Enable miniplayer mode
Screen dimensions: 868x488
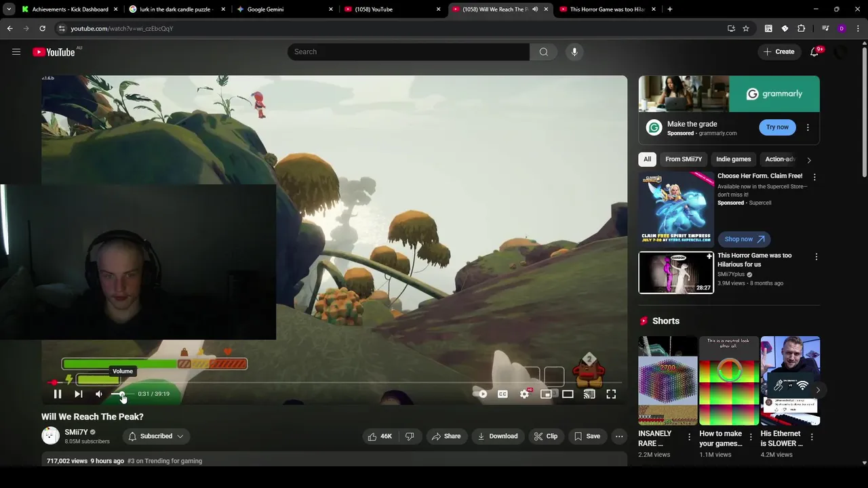click(x=546, y=394)
